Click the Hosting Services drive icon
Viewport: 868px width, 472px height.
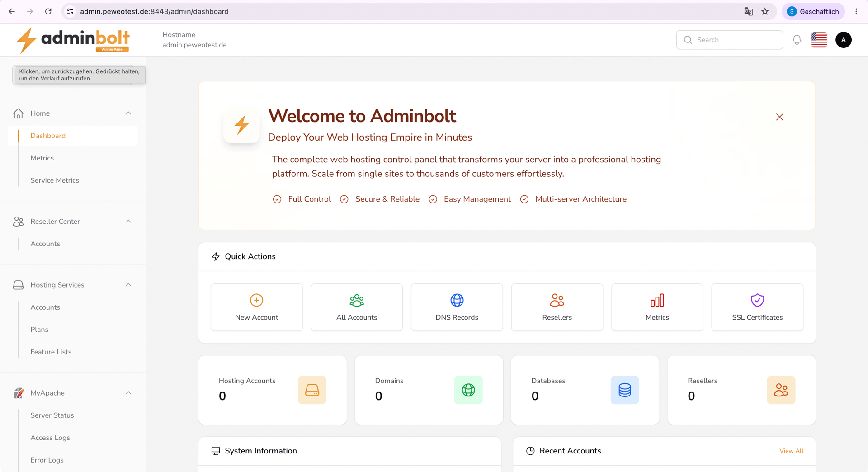tap(18, 285)
